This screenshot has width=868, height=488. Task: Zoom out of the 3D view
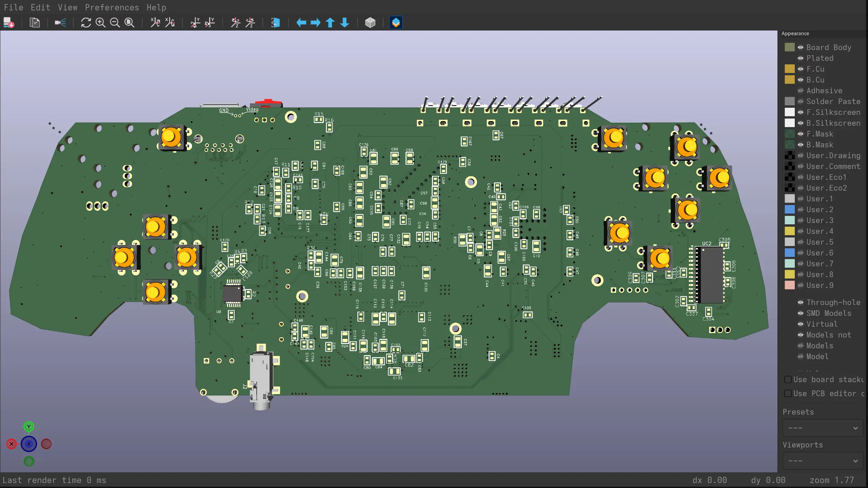tap(115, 23)
